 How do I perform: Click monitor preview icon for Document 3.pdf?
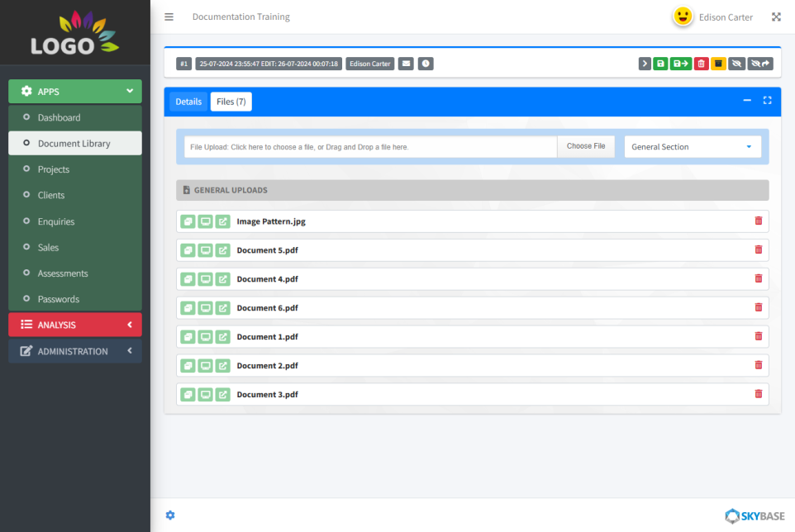(x=205, y=395)
